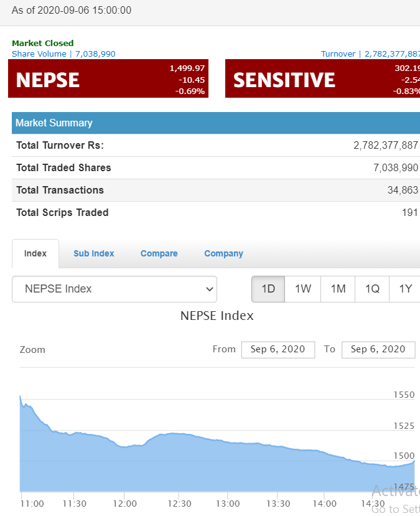
Task: Open the Company tab
Action: (x=223, y=253)
